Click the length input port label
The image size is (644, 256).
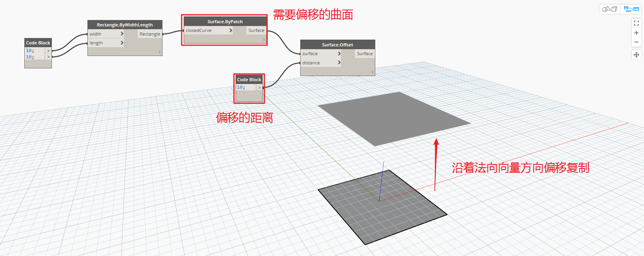(96, 43)
